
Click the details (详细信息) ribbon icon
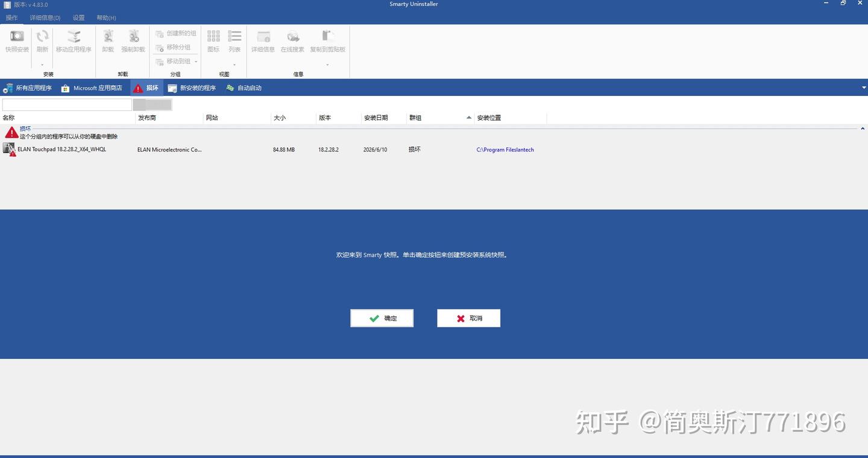(x=263, y=37)
